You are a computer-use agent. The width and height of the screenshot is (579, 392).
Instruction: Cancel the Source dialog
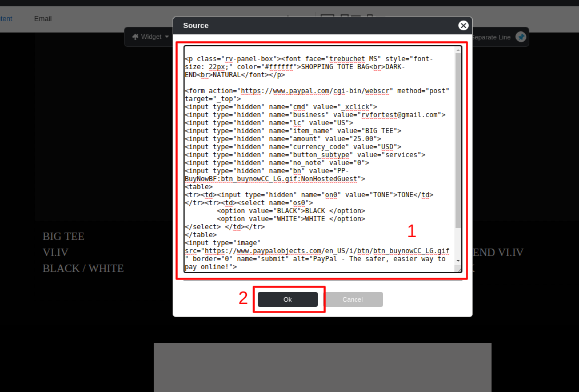coord(353,299)
